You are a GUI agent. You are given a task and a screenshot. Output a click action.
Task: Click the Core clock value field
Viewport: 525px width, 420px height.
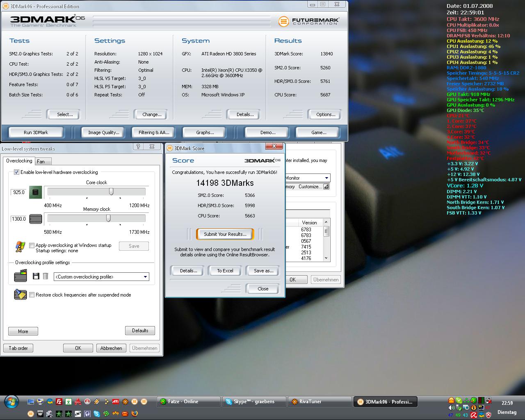[19, 192]
